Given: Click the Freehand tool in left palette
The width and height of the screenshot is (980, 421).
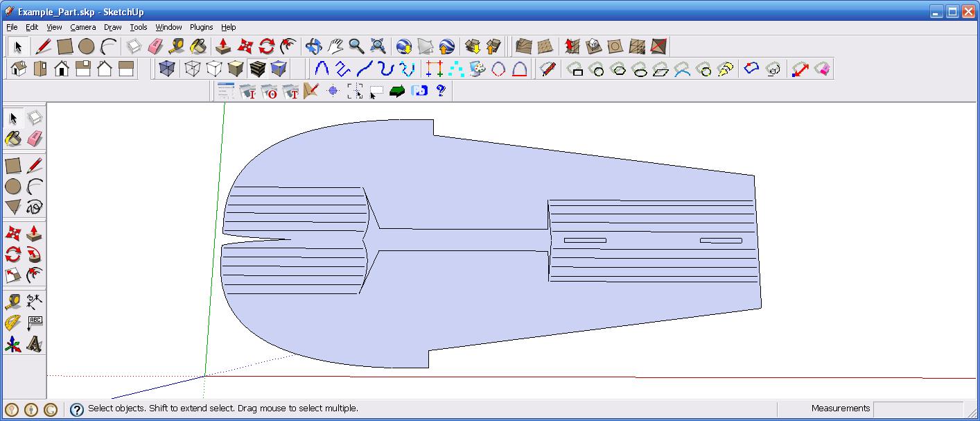Looking at the screenshot, I should click(34, 207).
